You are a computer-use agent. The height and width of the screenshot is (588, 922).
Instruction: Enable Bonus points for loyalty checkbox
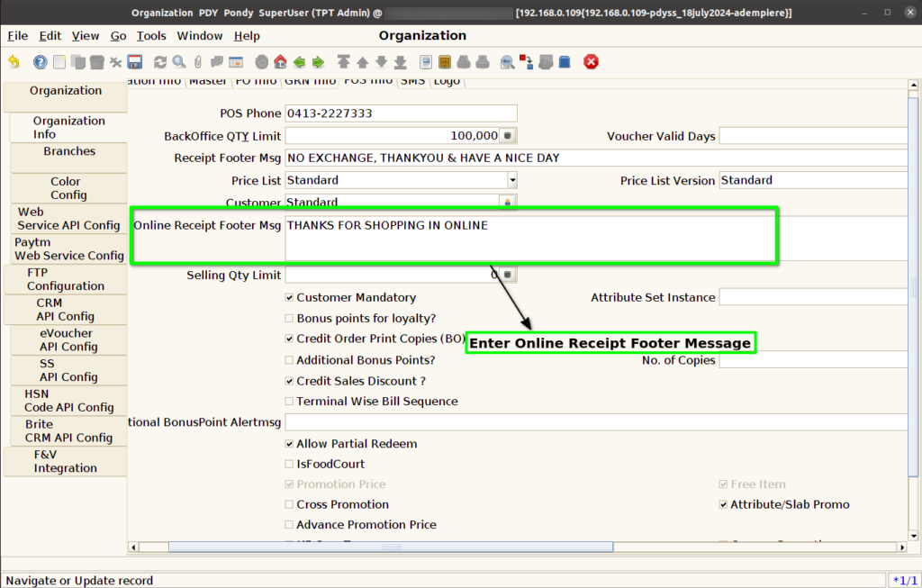point(289,318)
